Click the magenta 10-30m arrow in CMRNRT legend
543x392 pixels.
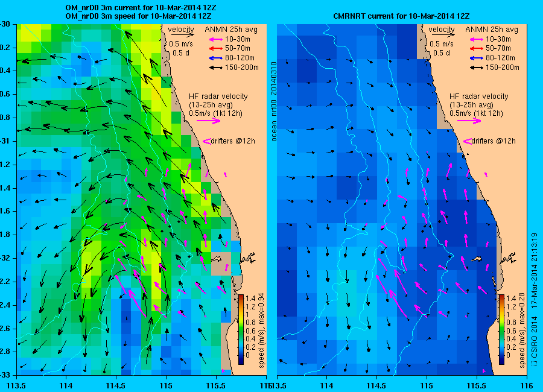[477, 39]
